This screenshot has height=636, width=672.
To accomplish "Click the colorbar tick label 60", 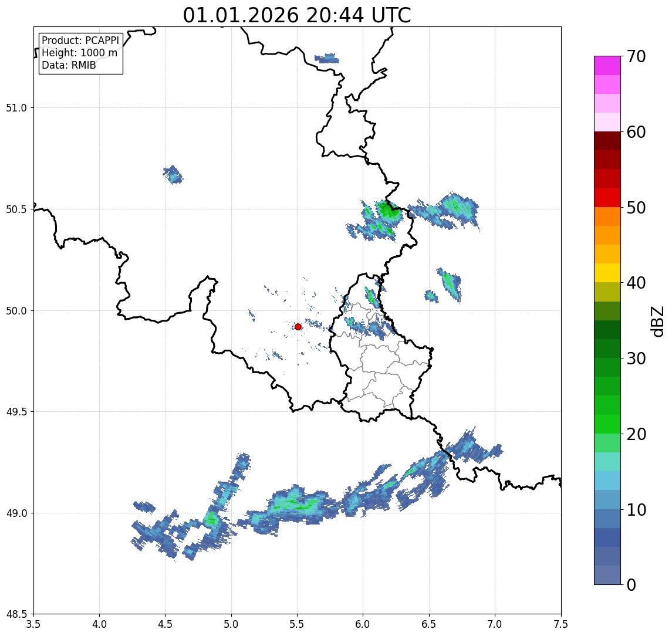I will [636, 133].
